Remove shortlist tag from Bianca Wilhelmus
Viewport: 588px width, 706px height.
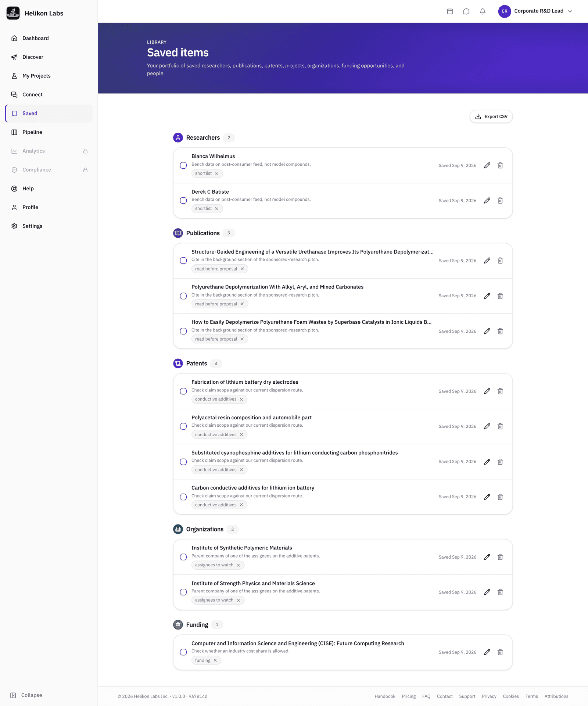(x=217, y=173)
